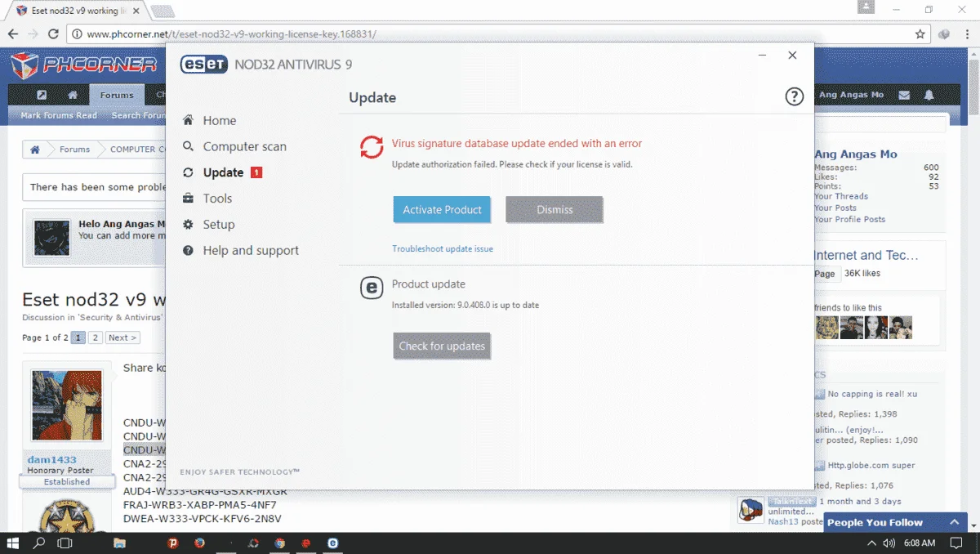Click the external-arrow icon in PHCorner nav bar

point(42,95)
